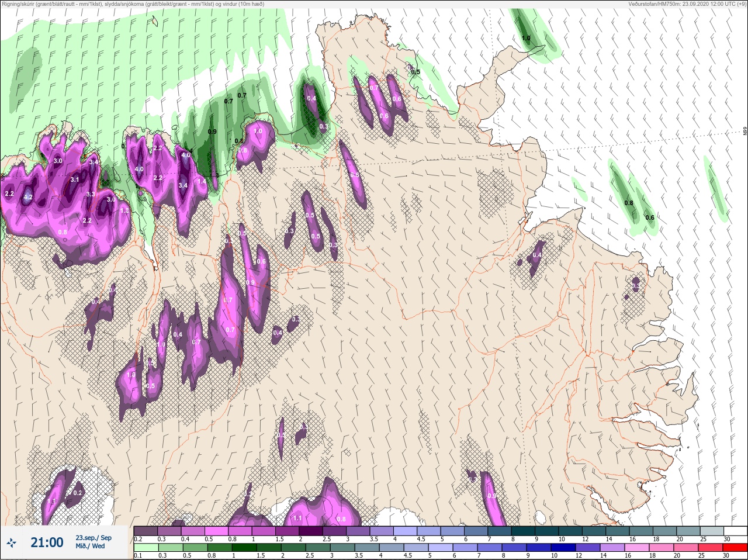Select bottom legend dark green swatch 1–1.5
The height and width of the screenshot is (560, 748).
click(244, 548)
